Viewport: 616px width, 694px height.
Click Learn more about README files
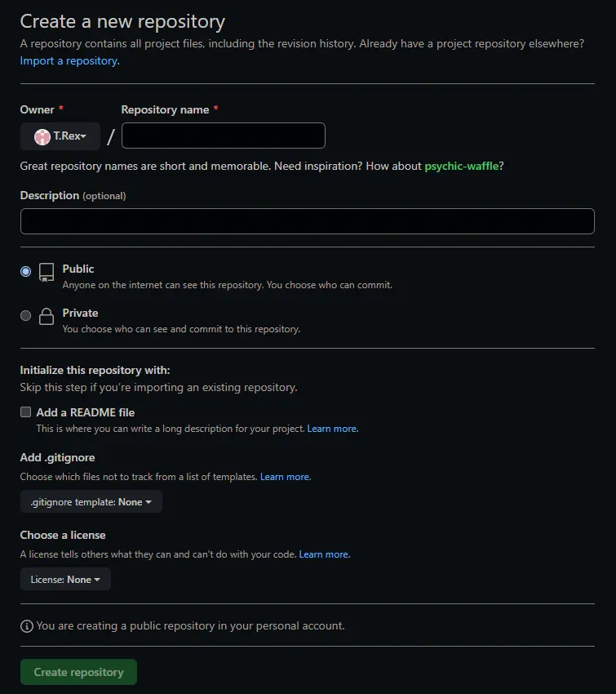tap(332, 429)
